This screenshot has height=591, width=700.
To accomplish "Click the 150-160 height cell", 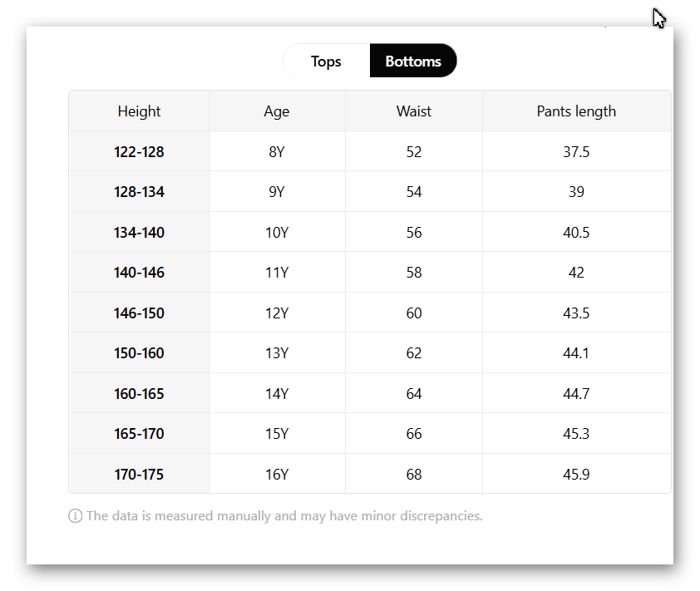I will pos(139,353).
